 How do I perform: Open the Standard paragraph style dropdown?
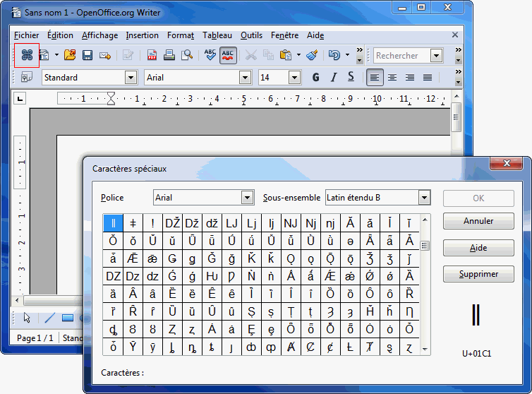pos(131,78)
